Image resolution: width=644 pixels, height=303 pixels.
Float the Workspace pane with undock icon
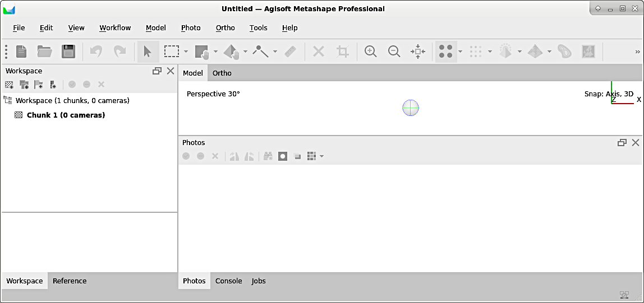tap(157, 71)
